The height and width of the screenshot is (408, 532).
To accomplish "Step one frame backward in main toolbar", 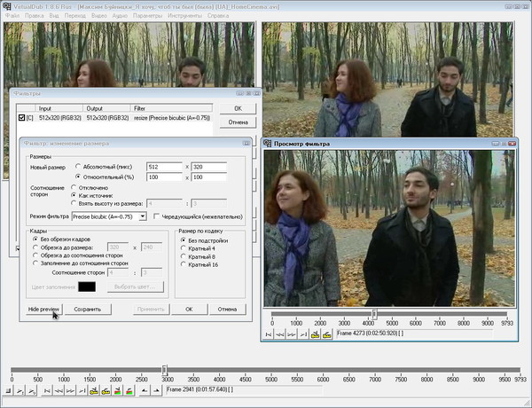I will click(x=59, y=390).
